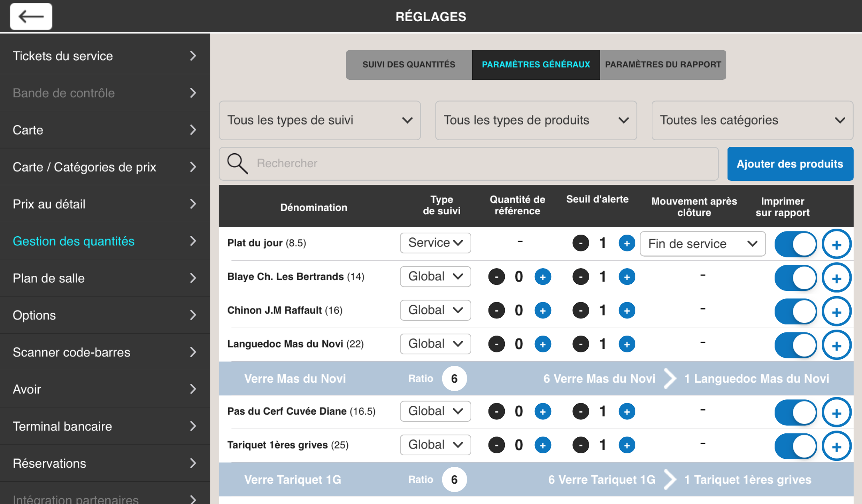The height and width of the screenshot is (504, 862).
Task: Open 'Paramètres du rapport' tab
Action: point(663,65)
